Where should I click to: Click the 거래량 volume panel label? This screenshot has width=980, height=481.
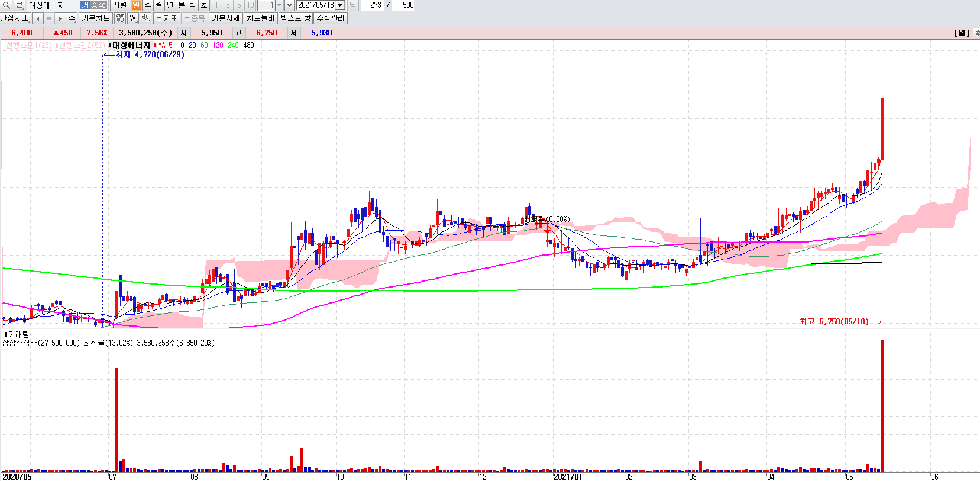tap(18, 335)
